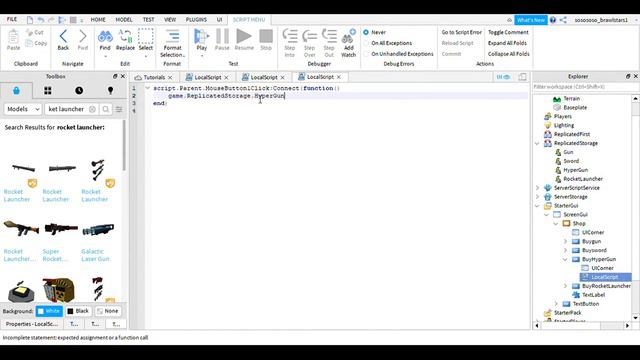Collapse the ReplicatedStorage tree node
The image size is (640, 360).
537,143
